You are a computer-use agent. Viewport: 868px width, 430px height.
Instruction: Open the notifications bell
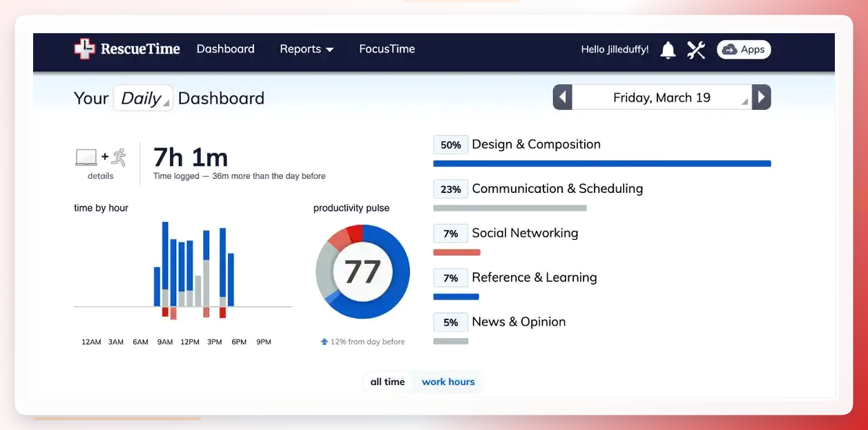(668, 50)
